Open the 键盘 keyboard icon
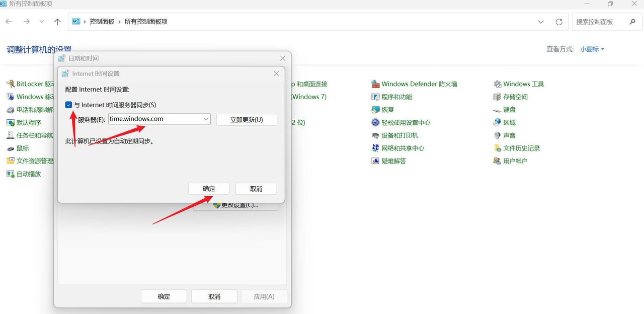644x314 pixels. click(x=498, y=110)
